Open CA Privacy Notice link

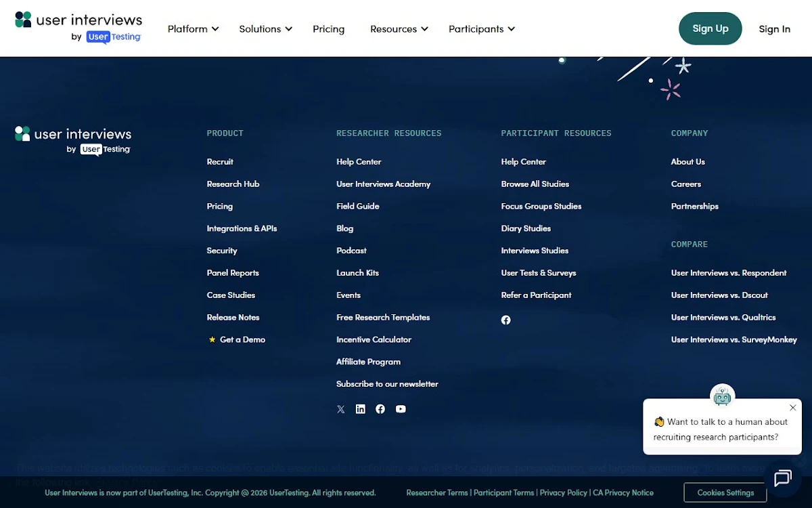[623, 492]
